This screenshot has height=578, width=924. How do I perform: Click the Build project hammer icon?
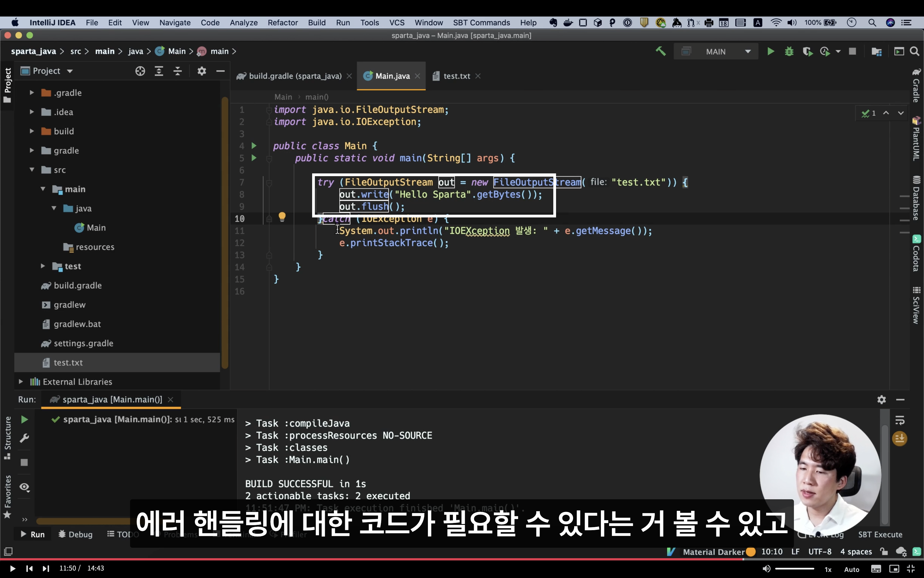click(661, 51)
